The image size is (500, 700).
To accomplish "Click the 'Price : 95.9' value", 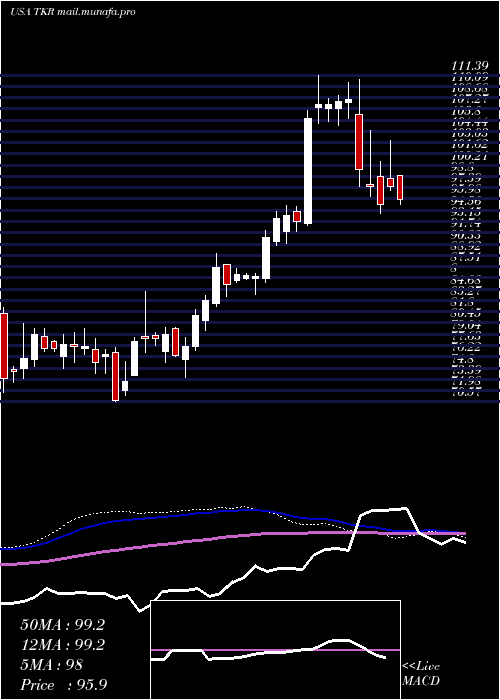I will pos(64,685).
